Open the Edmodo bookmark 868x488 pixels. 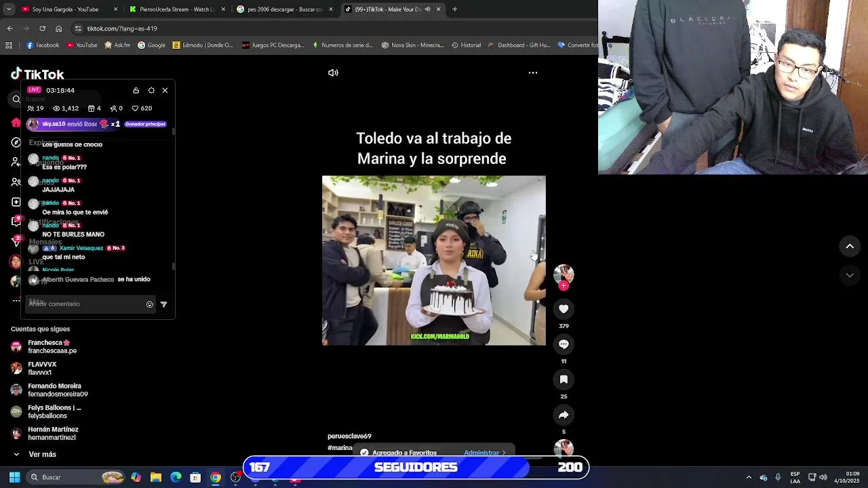203,45
